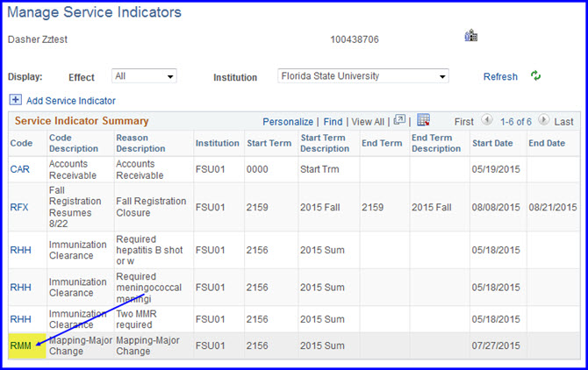Viewport: 588px width, 370px height.
Task: Open the highlighted RMM code link
Action: coord(21,345)
